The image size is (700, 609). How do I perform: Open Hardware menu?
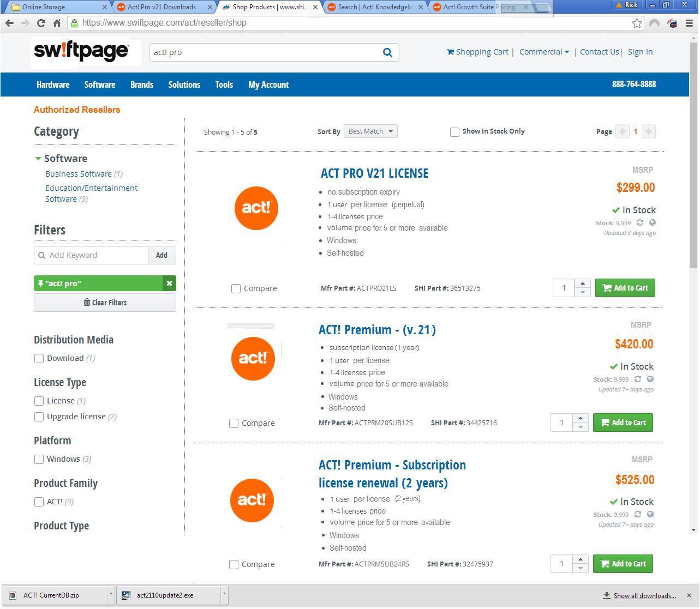[53, 85]
